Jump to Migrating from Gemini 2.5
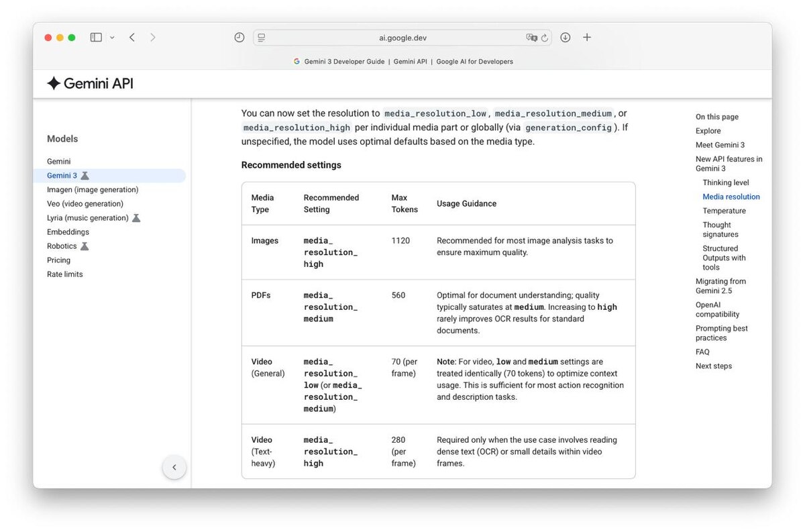This screenshot has height=532, width=805. (720, 286)
